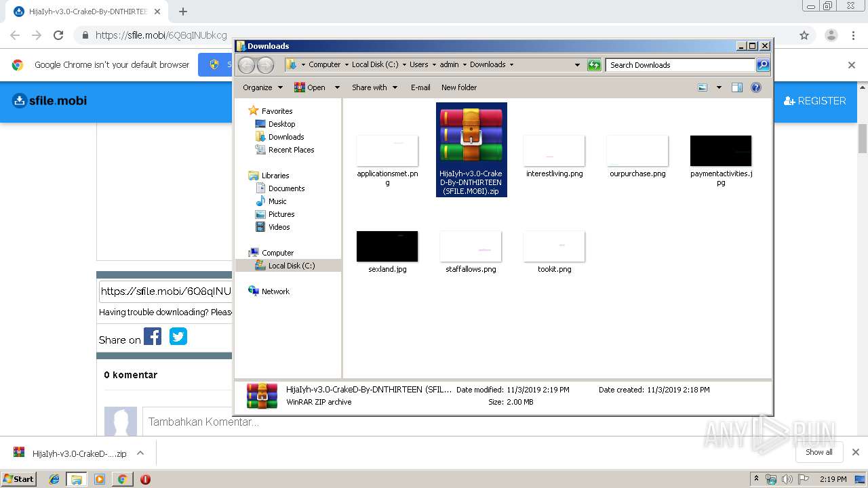
Task: Open Videos library
Action: (273, 227)
